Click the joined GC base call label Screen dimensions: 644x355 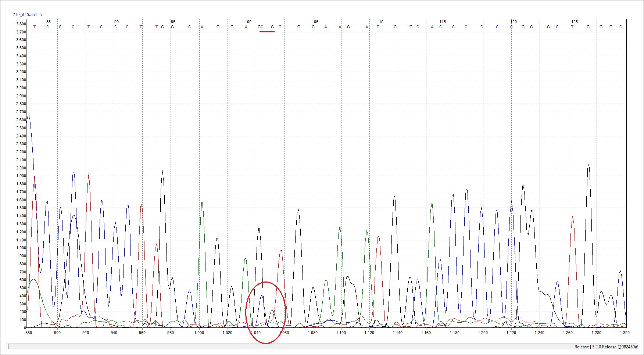[261, 27]
